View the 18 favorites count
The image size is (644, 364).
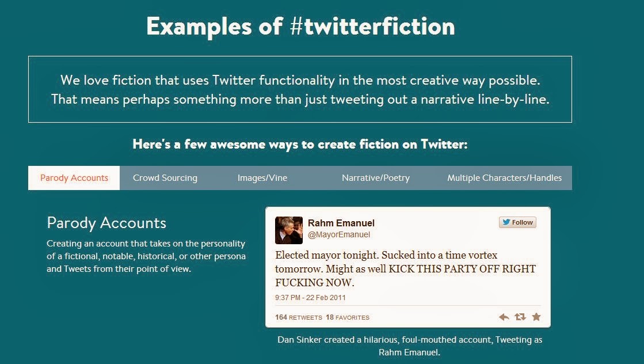(x=348, y=317)
